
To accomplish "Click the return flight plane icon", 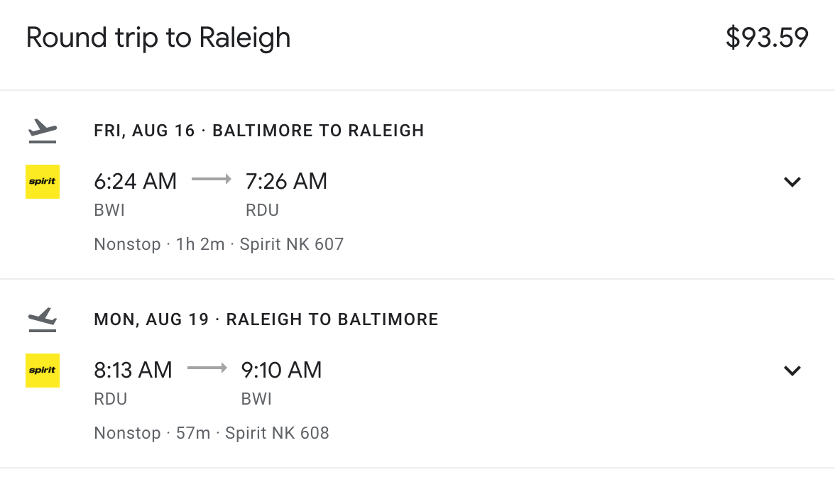I will point(43,320).
